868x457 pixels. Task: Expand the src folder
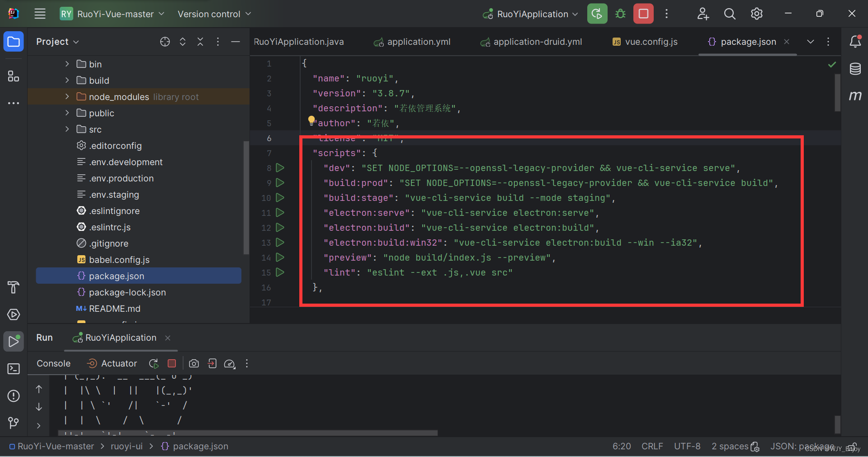click(67, 129)
